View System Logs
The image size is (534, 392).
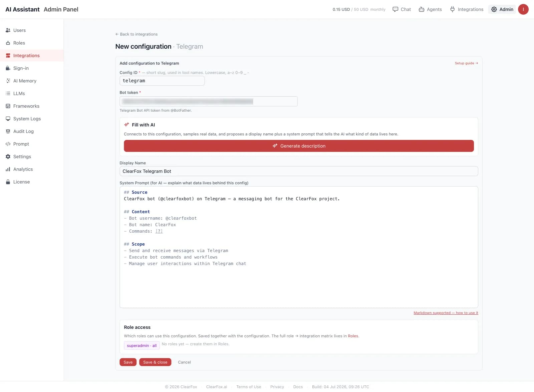pos(32,119)
